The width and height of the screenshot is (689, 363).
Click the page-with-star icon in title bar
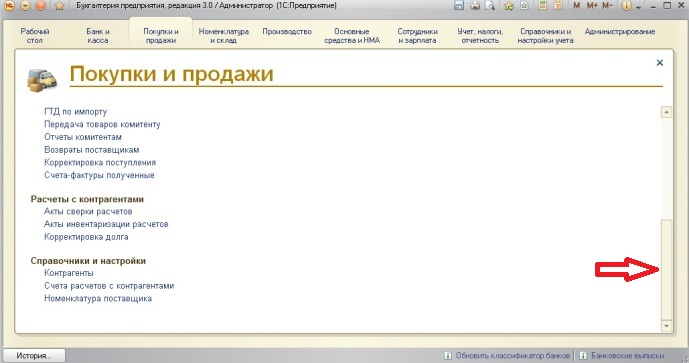pyautogui.click(x=524, y=5)
